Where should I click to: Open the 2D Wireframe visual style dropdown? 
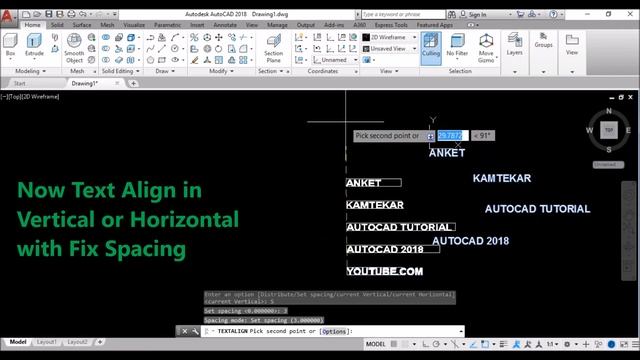point(390,37)
